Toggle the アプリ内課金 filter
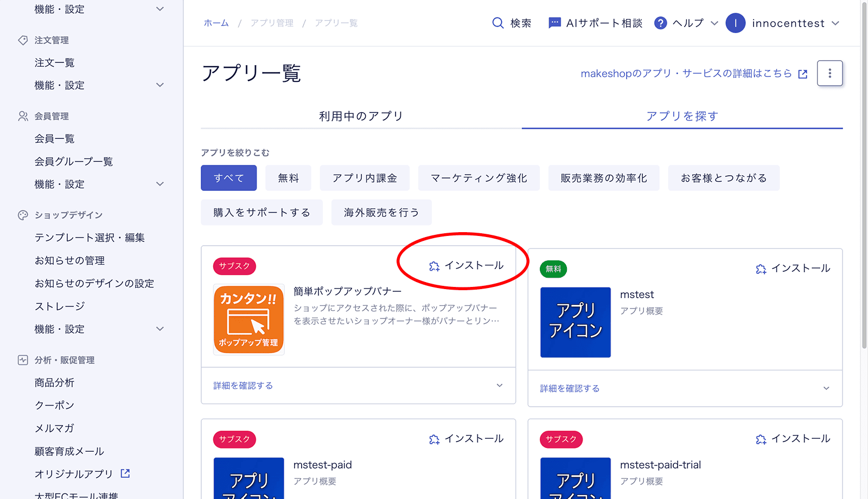868x499 pixels. point(365,178)
